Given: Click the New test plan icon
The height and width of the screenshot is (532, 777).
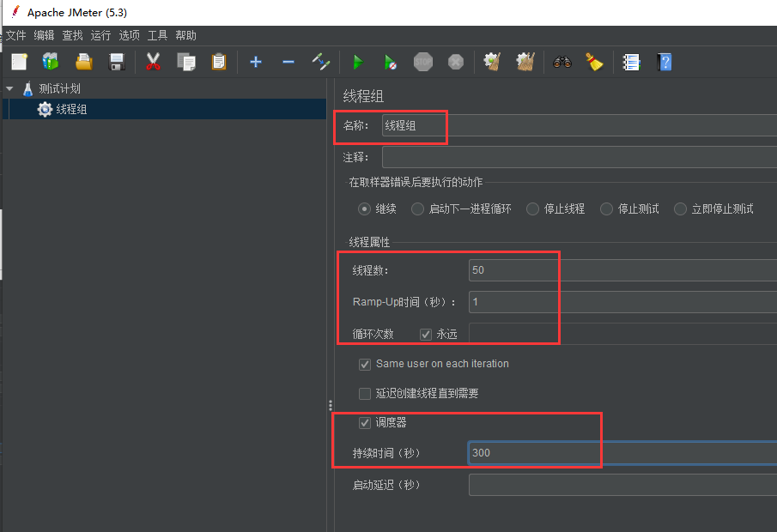Looking at the screenshot, I should 20,62.
